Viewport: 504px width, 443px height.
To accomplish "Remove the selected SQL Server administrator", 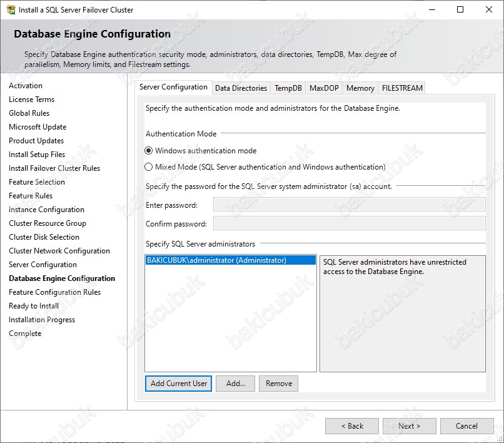I will point(279,384).
